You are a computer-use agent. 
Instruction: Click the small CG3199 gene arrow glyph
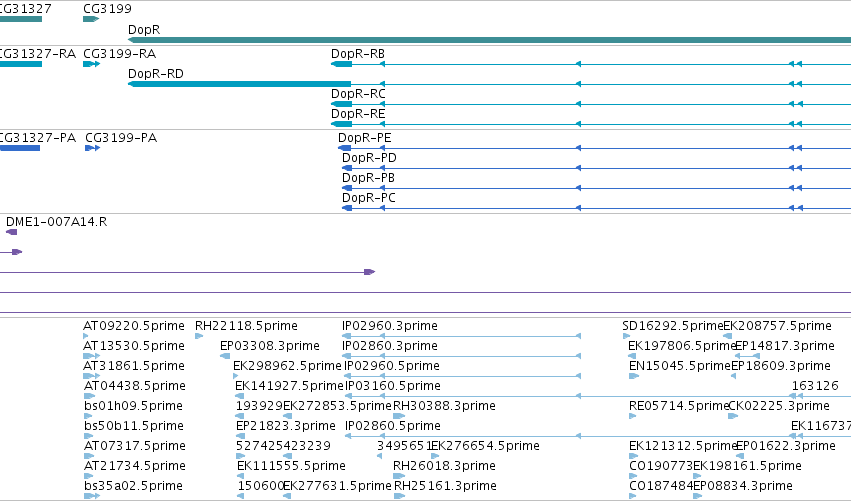[91, 19]
